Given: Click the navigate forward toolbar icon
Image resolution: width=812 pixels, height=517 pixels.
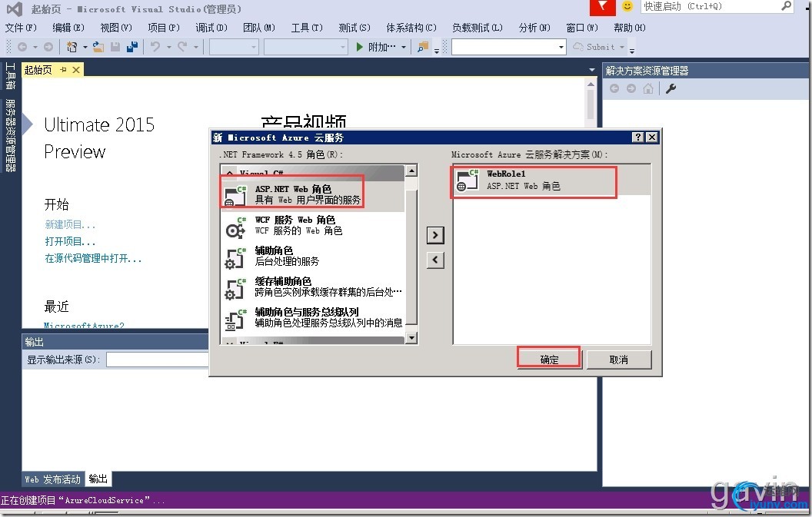Looking at the screenshot, I should 48,47.
